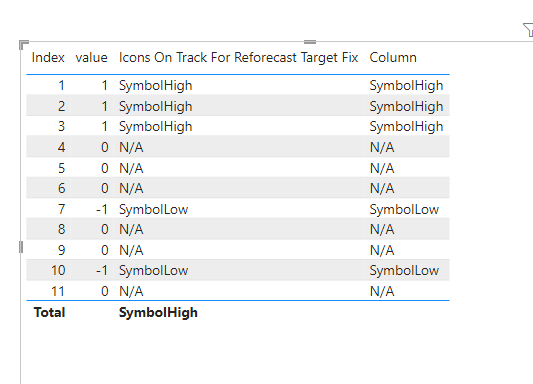Click SymbolHigh in Column for row 3

[406, 127]
